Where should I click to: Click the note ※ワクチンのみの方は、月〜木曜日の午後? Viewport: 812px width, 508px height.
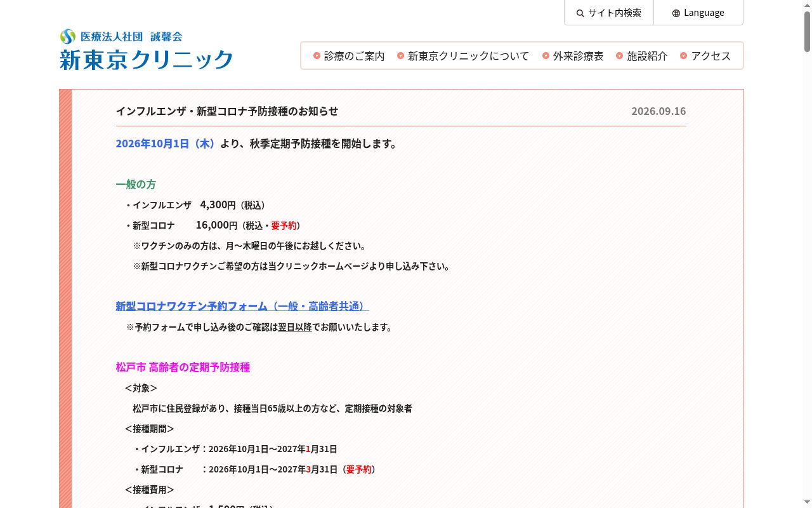tap(250, 246)
